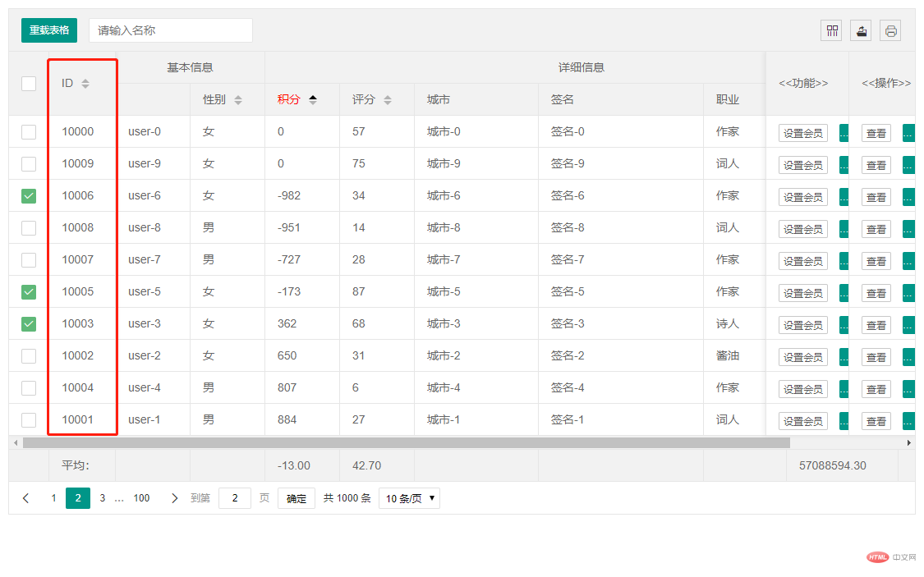Click the cell 签名-3
Screen dimensions: 924x577
568,324
